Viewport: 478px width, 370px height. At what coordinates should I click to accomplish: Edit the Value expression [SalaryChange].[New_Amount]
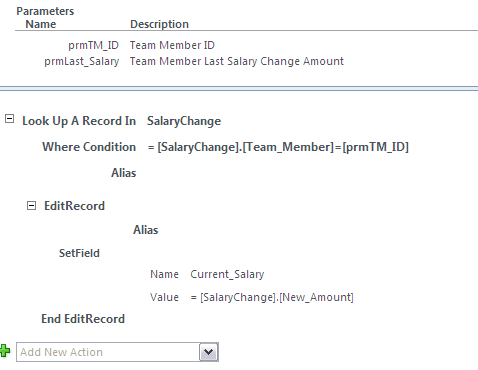pyautogui.click(x=272, y=297)
